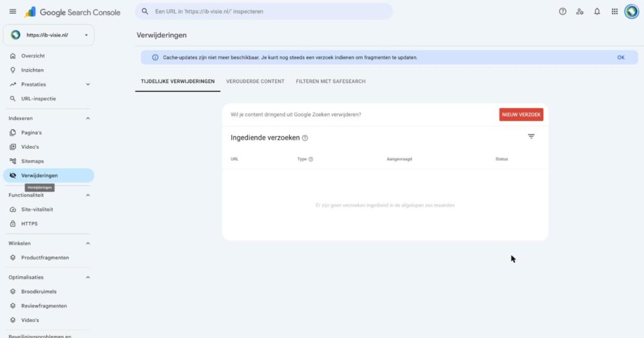Viewport: 644px width, 338px height.
Task: Open the Help question mark icon
Action: [x=563, y=11]
